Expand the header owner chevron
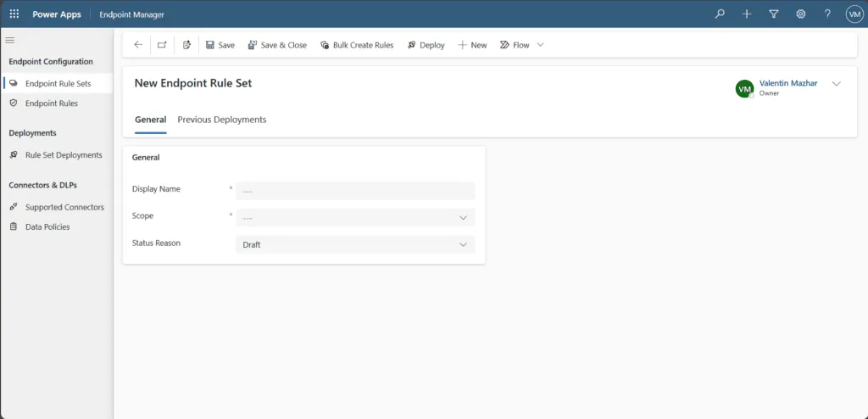Image resolution: width=868 pixels, height=419 pixels. [x=837, y=84]
